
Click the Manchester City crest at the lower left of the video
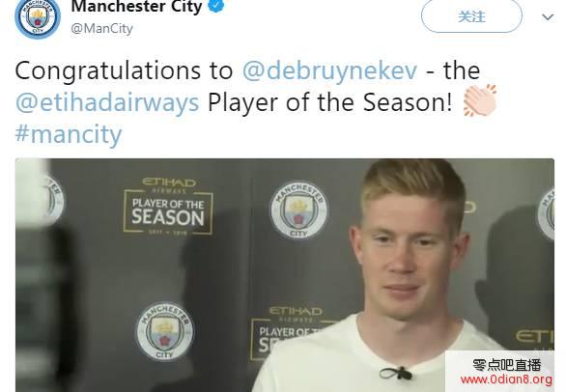(164, 331)
